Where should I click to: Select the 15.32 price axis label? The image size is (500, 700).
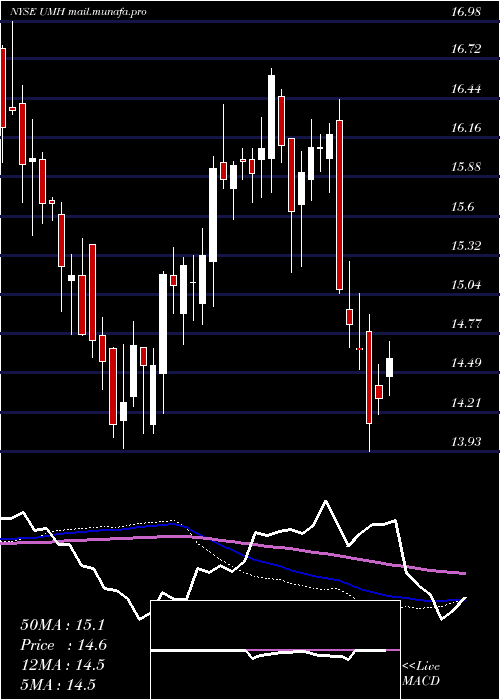[x=466, y=246]
